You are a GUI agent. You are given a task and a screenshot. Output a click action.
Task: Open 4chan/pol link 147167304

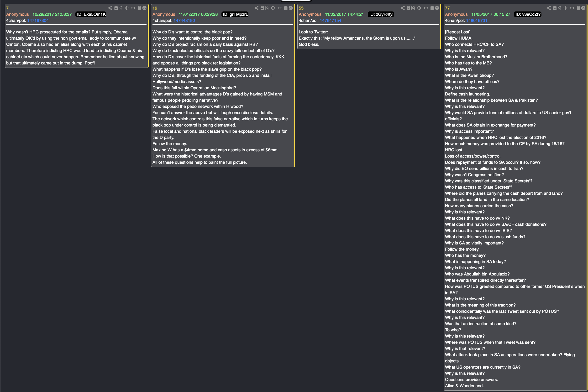(x=38, y=21)
